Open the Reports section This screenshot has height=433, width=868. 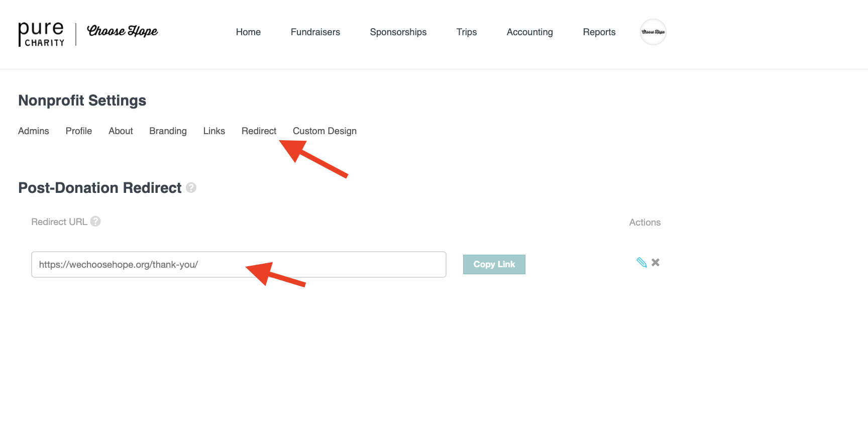[599, 32]
